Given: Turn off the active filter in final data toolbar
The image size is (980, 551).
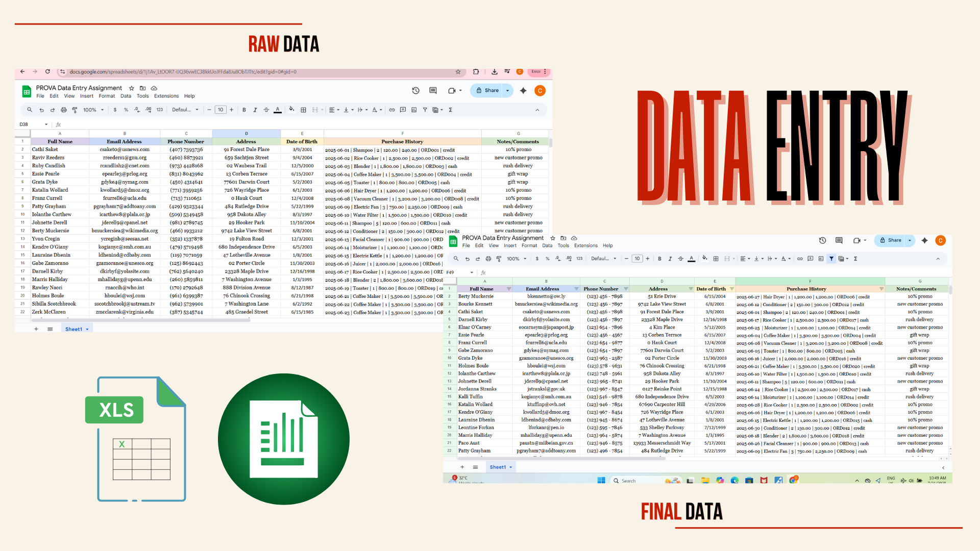Looking at the screenshot, I should click(x=831, y=259).
